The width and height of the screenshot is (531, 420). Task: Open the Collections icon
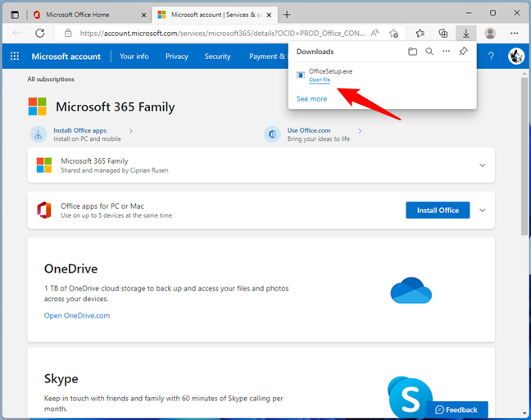pyautogui.click(x=443, y=34)
